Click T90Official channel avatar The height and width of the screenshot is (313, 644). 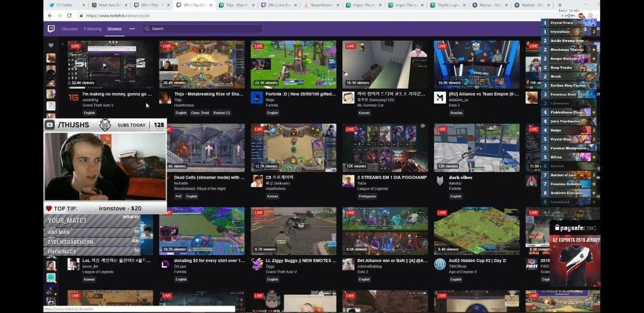(440, 264)
